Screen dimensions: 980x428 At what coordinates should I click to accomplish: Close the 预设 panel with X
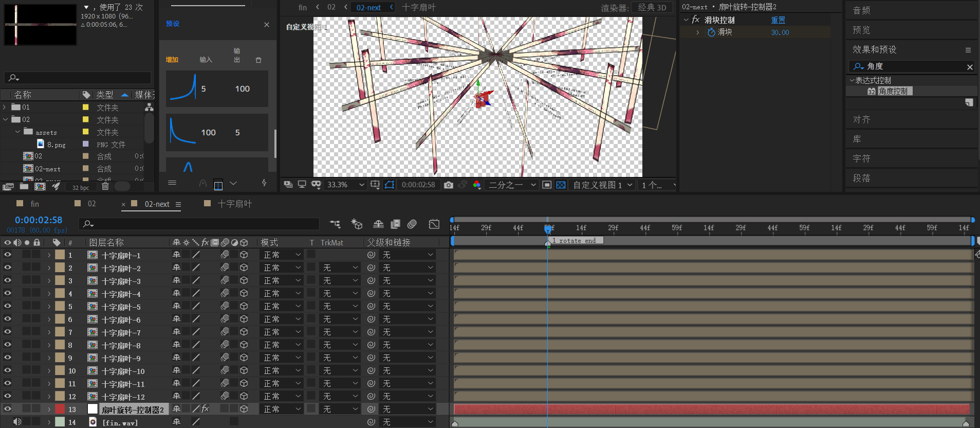point(267,25)
